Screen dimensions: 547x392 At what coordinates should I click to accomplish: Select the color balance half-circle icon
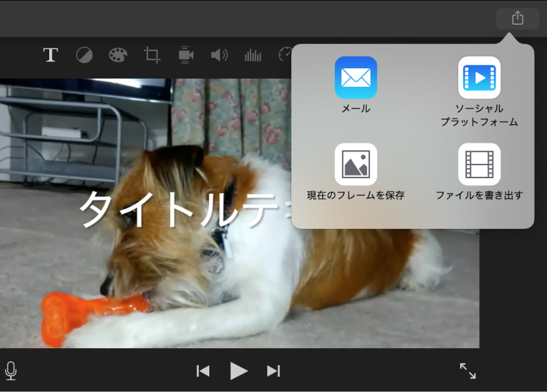tap(84, 55)
